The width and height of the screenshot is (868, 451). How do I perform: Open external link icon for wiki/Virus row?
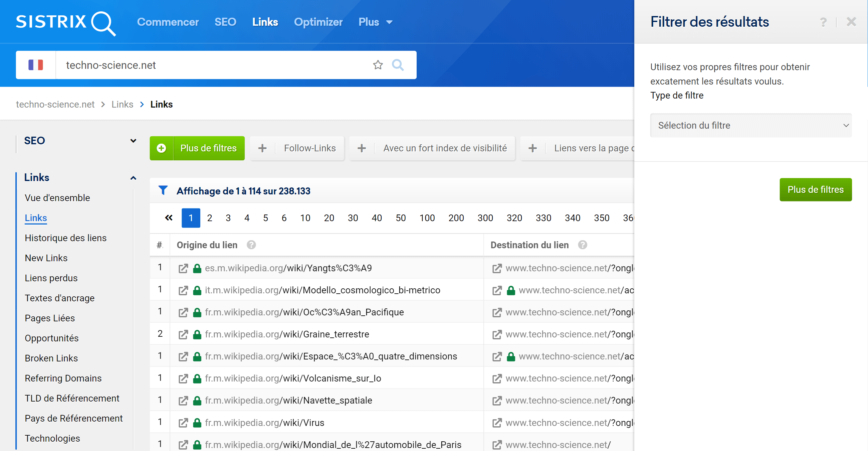point(183,423)
